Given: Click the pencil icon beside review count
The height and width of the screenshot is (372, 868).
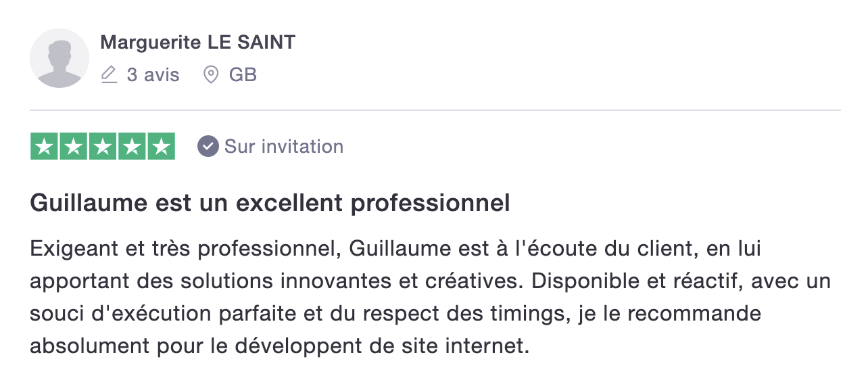Looking at the screenshot, I should click(x=109, y=74).
